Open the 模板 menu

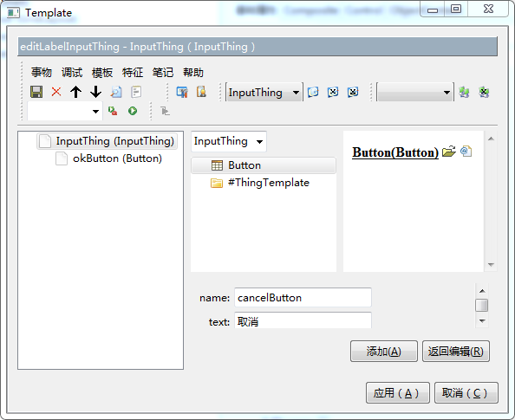point(102,72)
